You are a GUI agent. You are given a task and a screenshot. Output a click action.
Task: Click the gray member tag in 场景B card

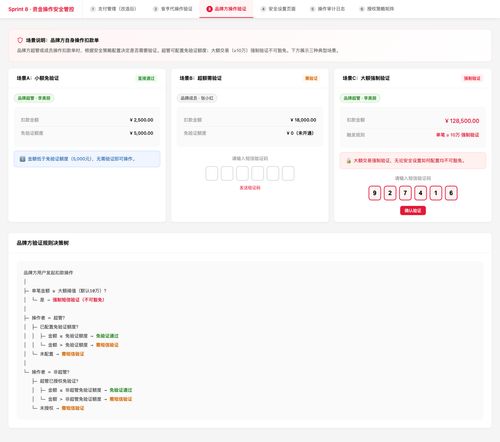(197, 98)
